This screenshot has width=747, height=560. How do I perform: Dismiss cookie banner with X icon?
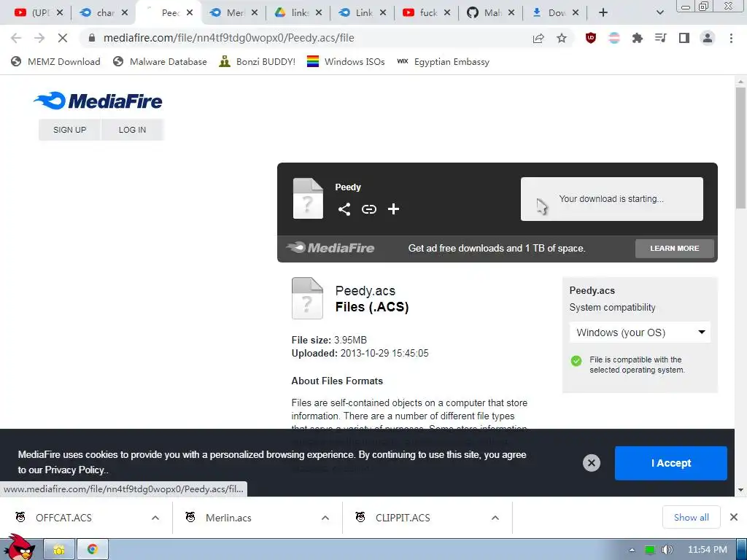click(591, 463)
